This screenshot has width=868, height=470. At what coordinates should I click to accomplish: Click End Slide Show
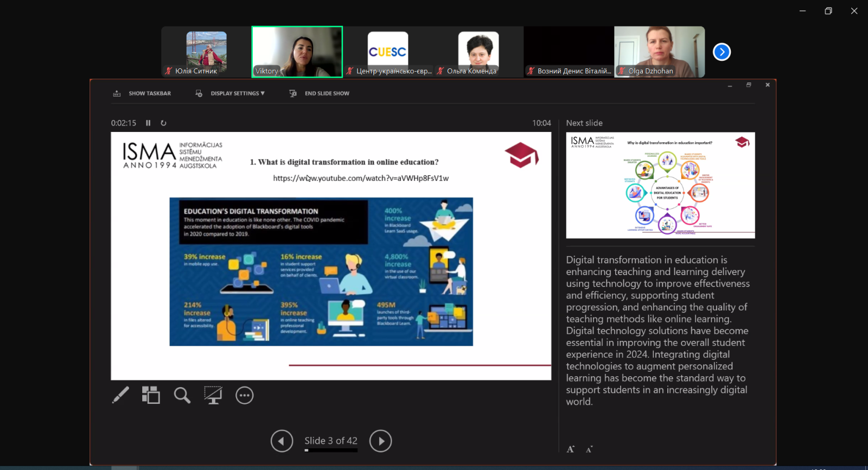[x=327, y=93]
